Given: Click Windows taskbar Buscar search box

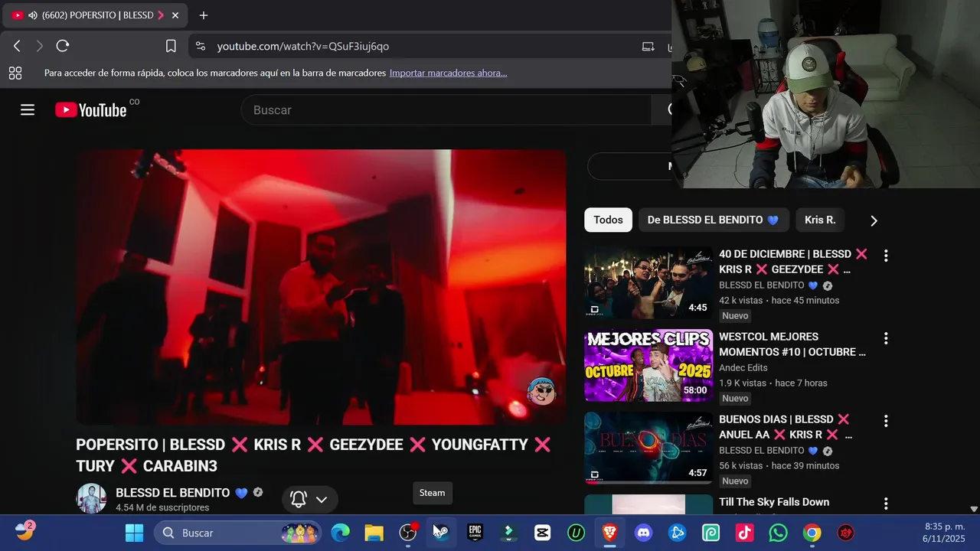Looking at the screenshot, I should [x=237, y=533].
